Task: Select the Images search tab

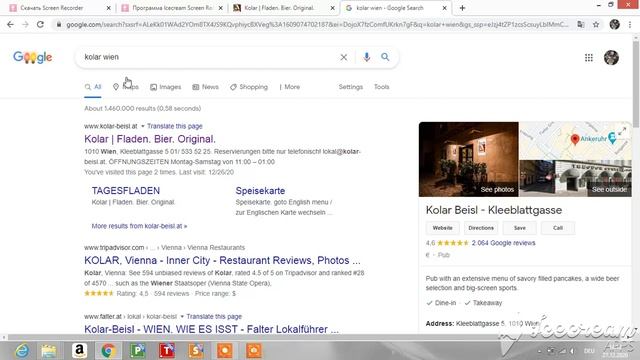Action: (165, 87)
